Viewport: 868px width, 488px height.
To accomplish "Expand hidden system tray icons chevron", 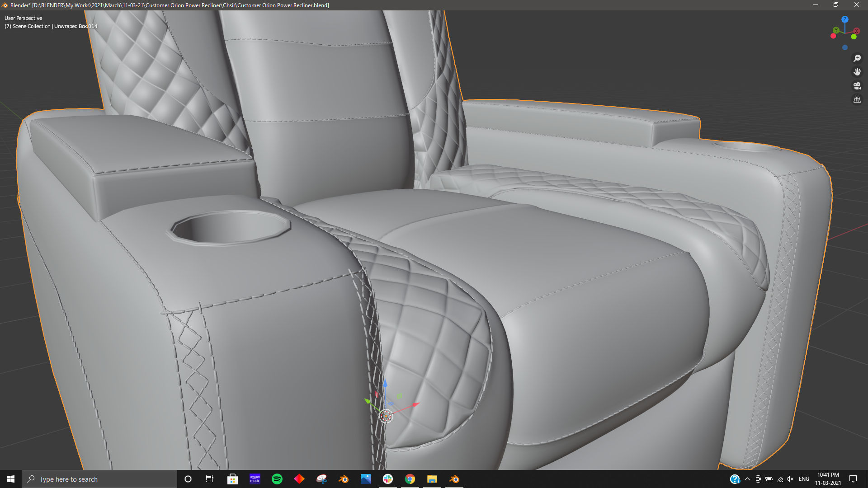I will click(747, 479).
